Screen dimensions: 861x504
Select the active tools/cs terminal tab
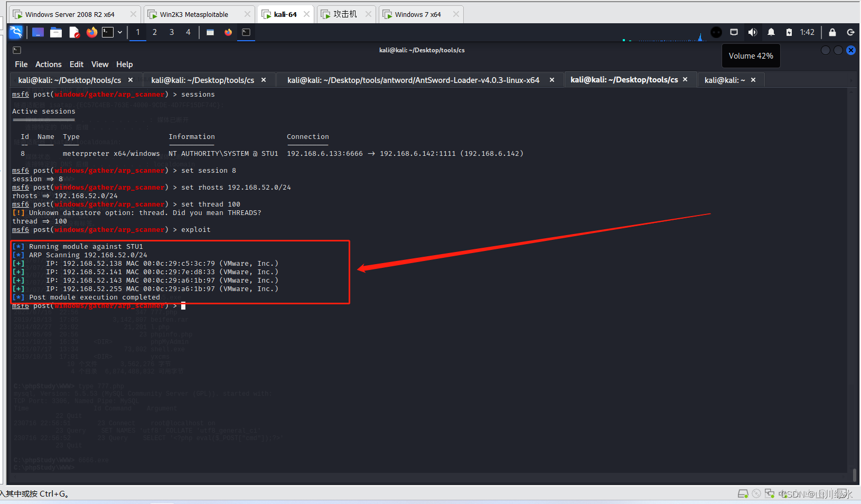pyautogui.click(x=624, y=80)
